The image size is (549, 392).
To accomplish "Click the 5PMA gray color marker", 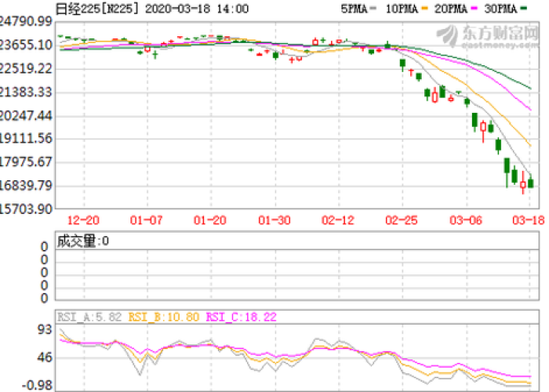I will point(373,8).
